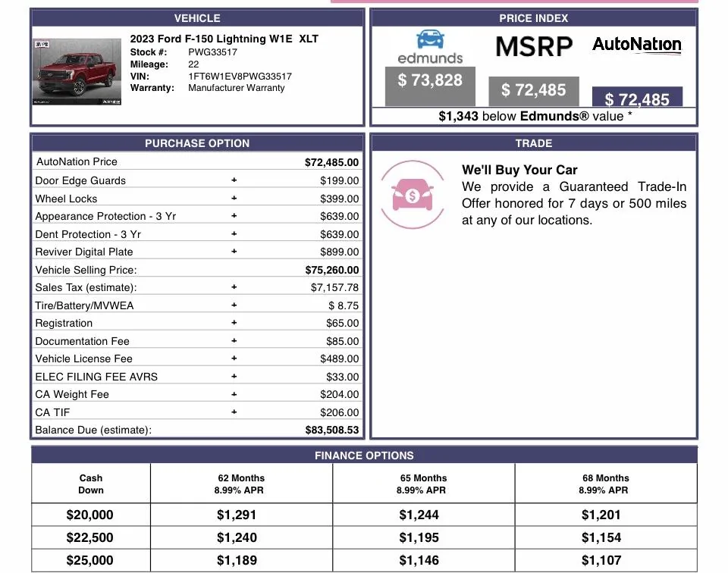Choose the $1,291 monthly payment cell

click(237, 515)
